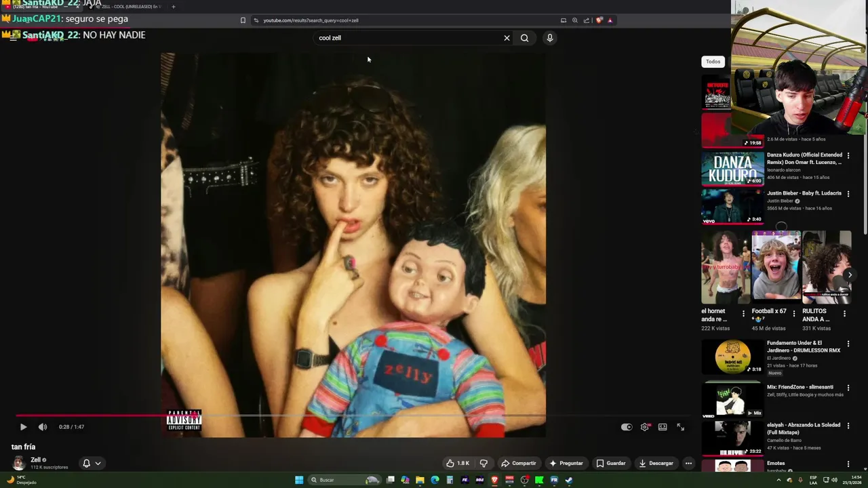Viewport: 868px width, 488px height.
Task: Mute the video volume speaker icon
Action: [43, 427]
